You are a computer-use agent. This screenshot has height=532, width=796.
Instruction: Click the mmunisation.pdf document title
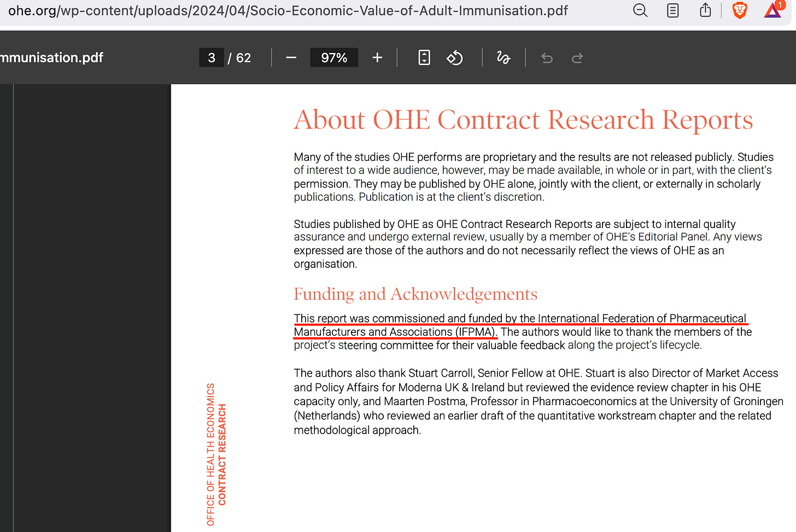(x=52, y=57)
